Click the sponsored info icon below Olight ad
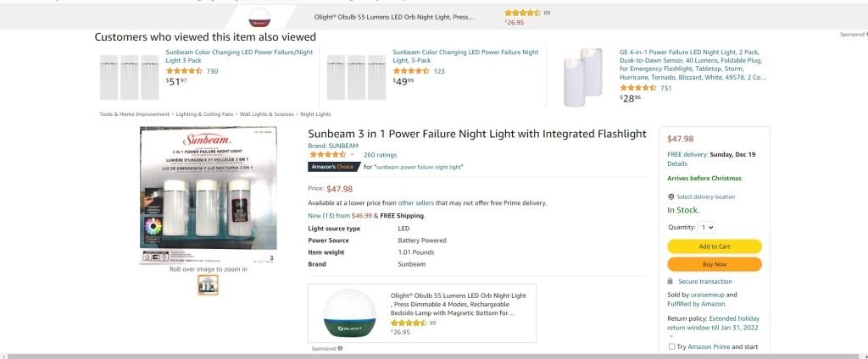This screenshot has height=359, width=868. [340, 348]
